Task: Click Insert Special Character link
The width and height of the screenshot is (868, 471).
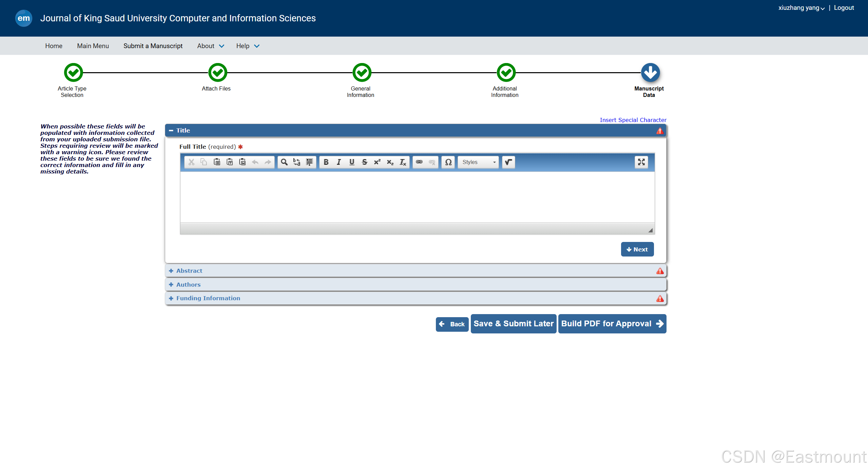Action: point(633,120)
